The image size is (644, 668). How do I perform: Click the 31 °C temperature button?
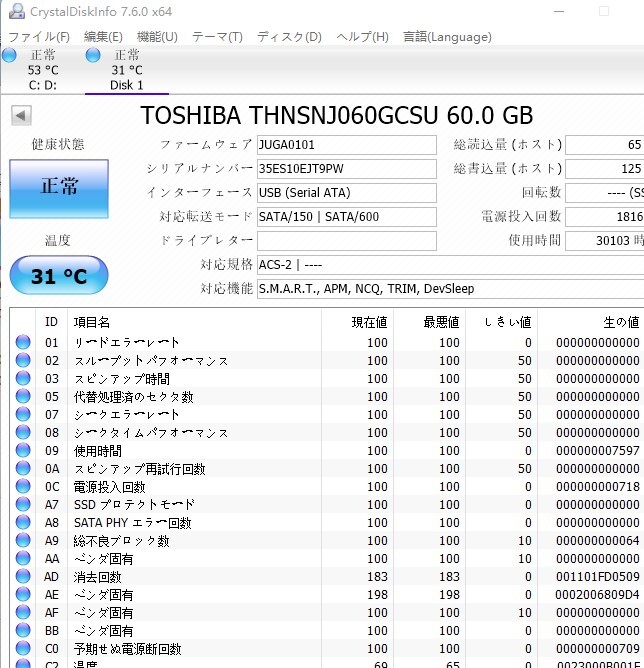pyautogui.click(x=59, y=275)
